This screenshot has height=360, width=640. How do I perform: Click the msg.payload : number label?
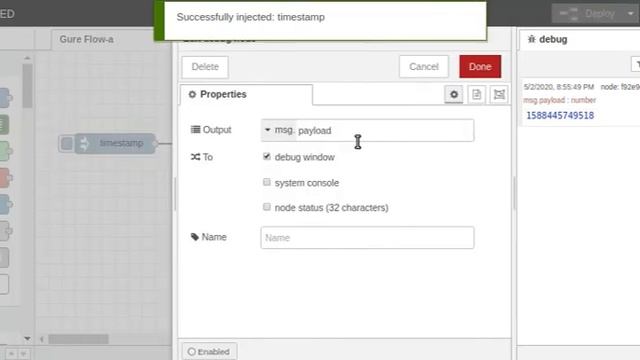pyautogui.click(x=560, y=100)
